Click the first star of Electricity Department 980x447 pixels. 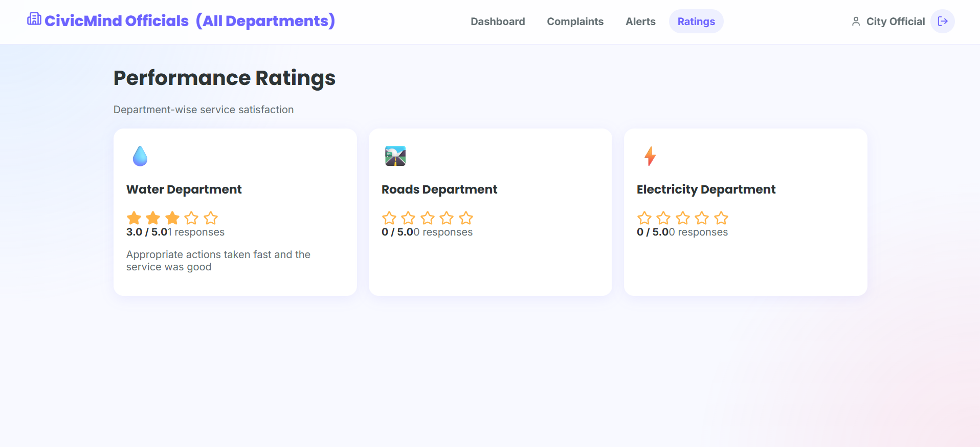[644, 218]
